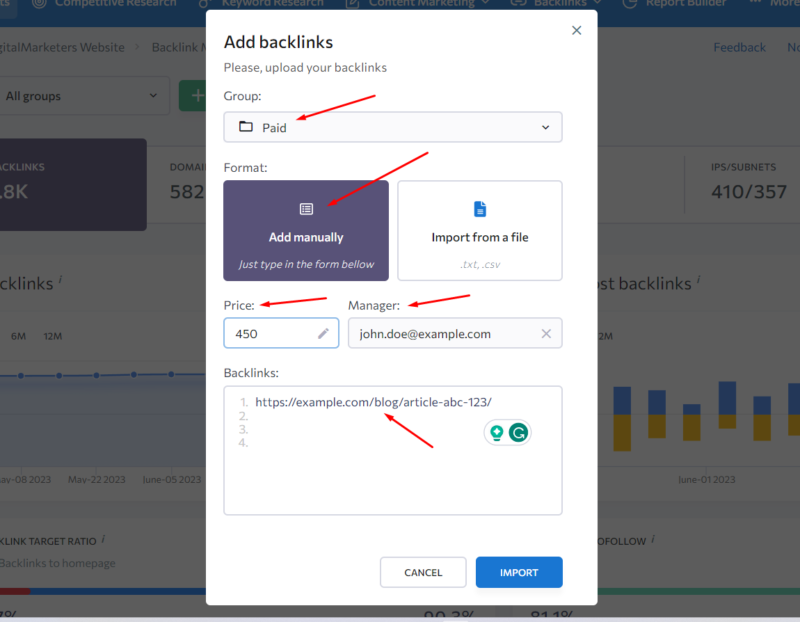Screen dimensions: 800x622
Task: Click the list icon above Add manually
Action: (x=306, y=209)
